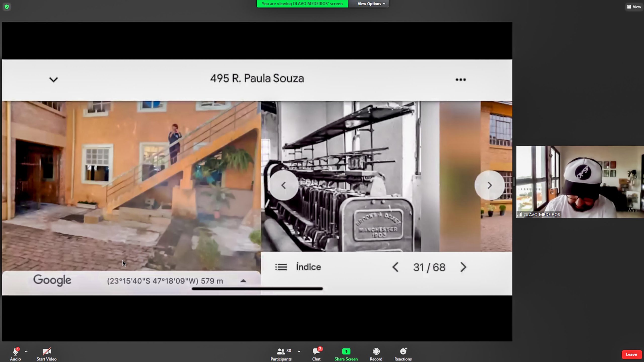Open the Chat icon with 7 unread

316,351
